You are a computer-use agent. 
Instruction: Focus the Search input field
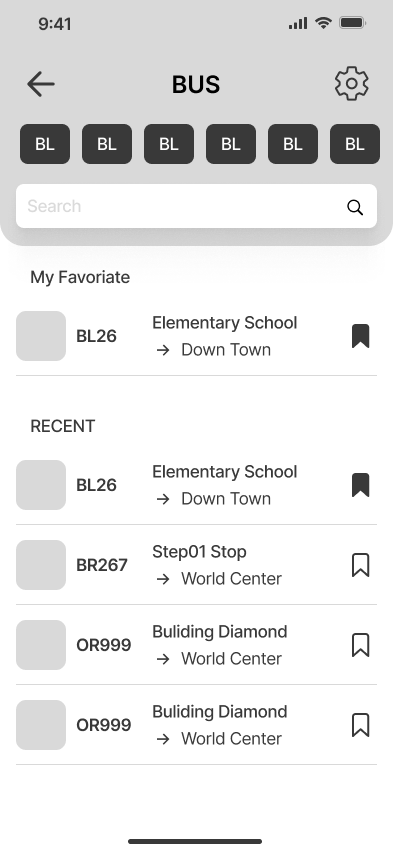click(196, 206)
